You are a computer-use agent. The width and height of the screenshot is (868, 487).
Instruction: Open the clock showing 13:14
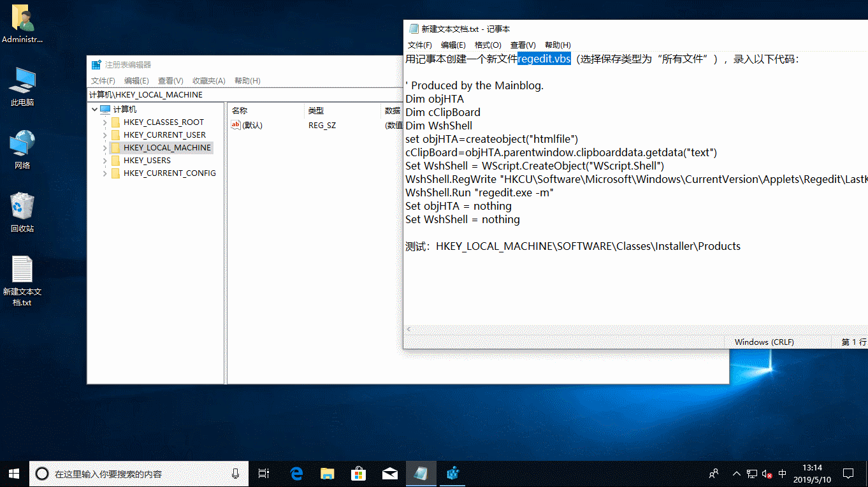coord(812,474)
